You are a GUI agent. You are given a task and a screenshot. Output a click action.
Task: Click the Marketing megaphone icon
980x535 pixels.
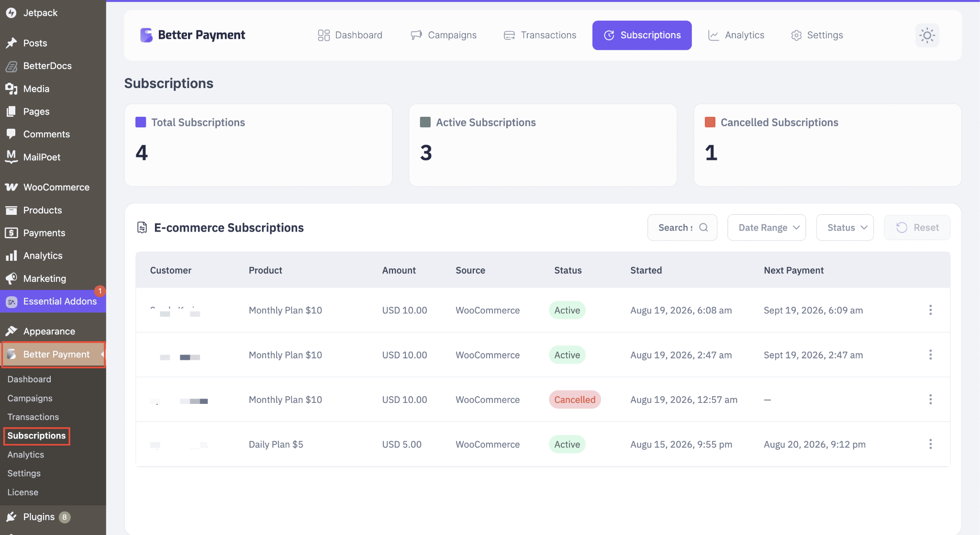tap(11, 279)
